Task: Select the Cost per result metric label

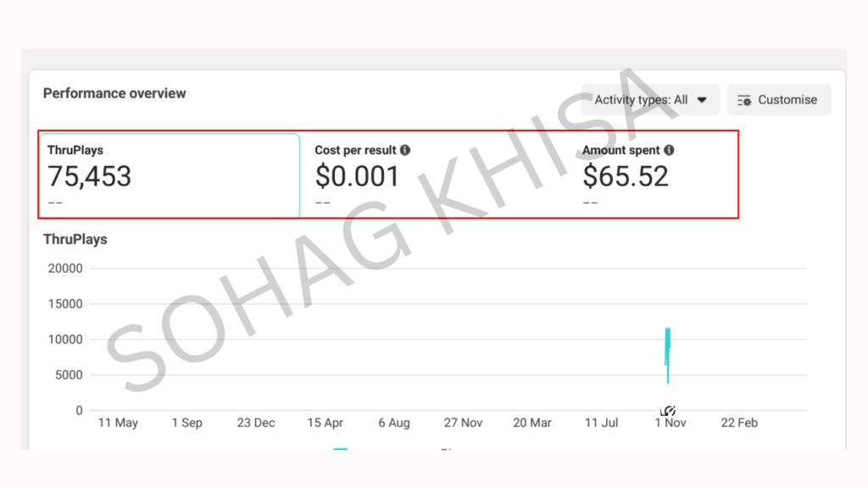Action: [x=355, y=150]
